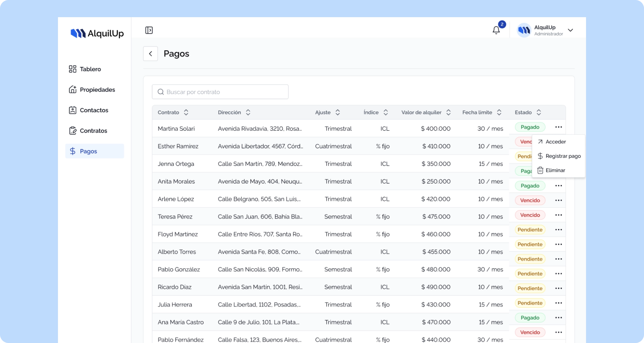
Task: Open Propiedades from the sidebar
Action: [97, 90]
